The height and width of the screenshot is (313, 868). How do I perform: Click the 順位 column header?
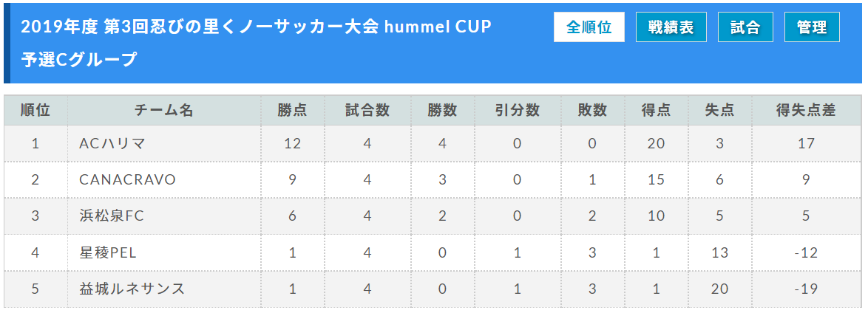(x=36, y=111)
